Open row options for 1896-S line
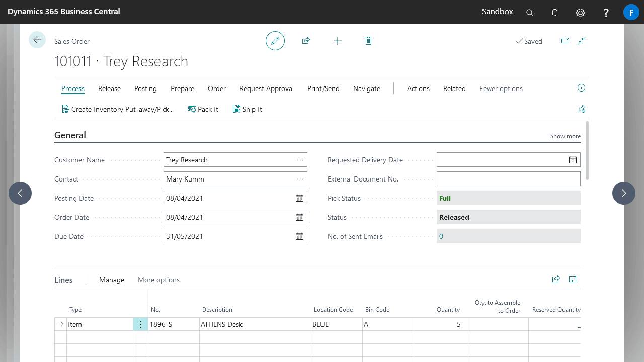 pyautogui.click(x=140, y=324)
